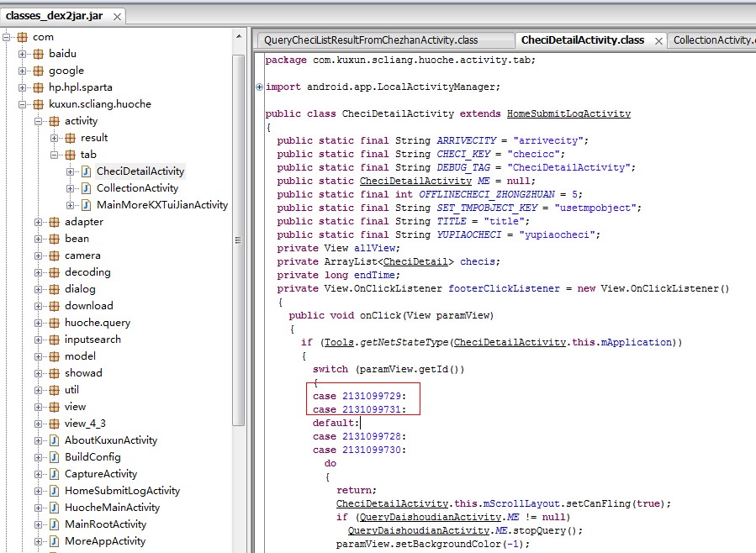Expand the hp.hpl.sparta package node
756x553 pixels.
coord(23,87)
